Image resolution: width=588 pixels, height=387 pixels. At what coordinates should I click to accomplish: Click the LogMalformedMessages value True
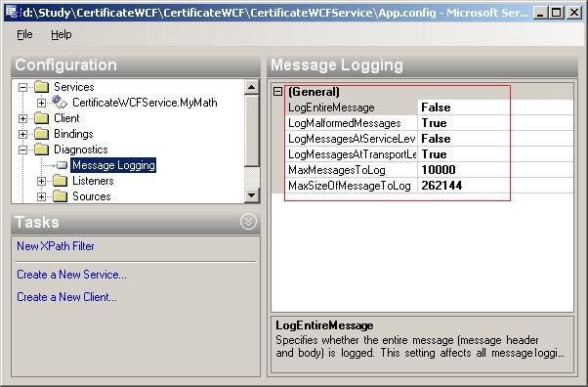click(434, 123)
